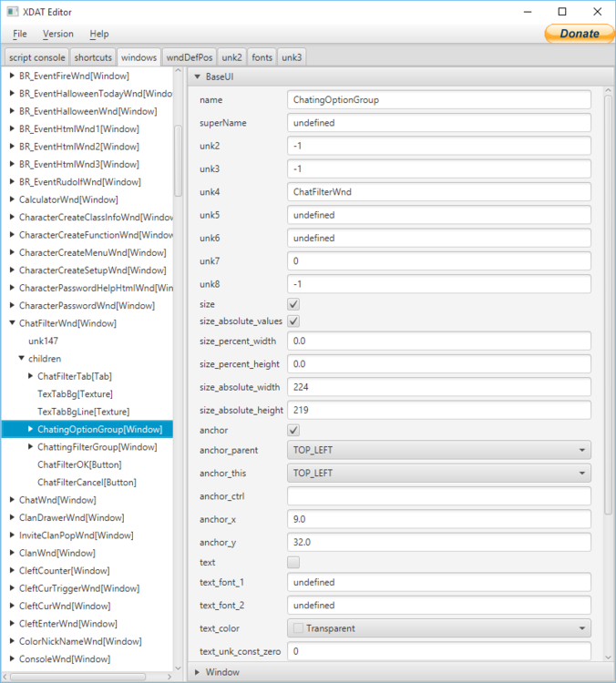The width and height of the screenshot is (616, 683).
Task: Collapse the ChatFilterWnd tree node arrow
Action: click(12, 323)
